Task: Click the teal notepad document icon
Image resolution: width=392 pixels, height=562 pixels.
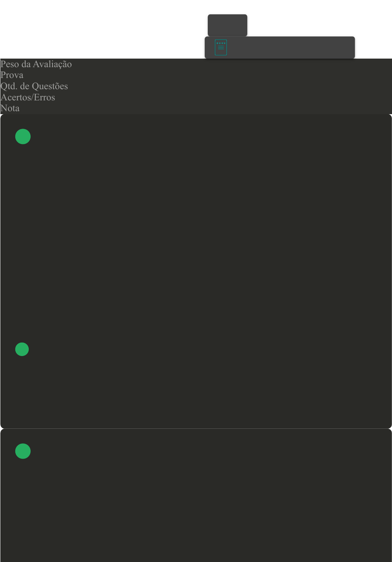Action: [221, 47]
